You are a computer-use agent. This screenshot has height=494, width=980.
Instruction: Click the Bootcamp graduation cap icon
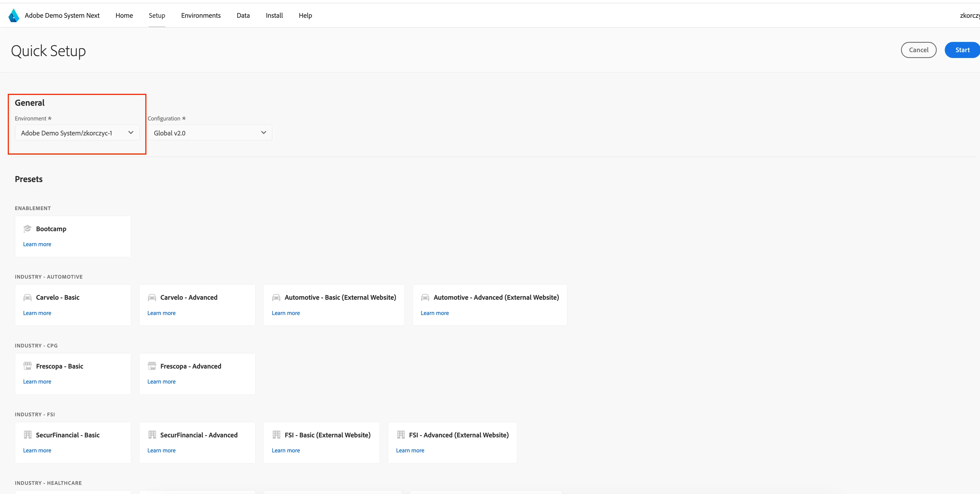coord(27,228)
